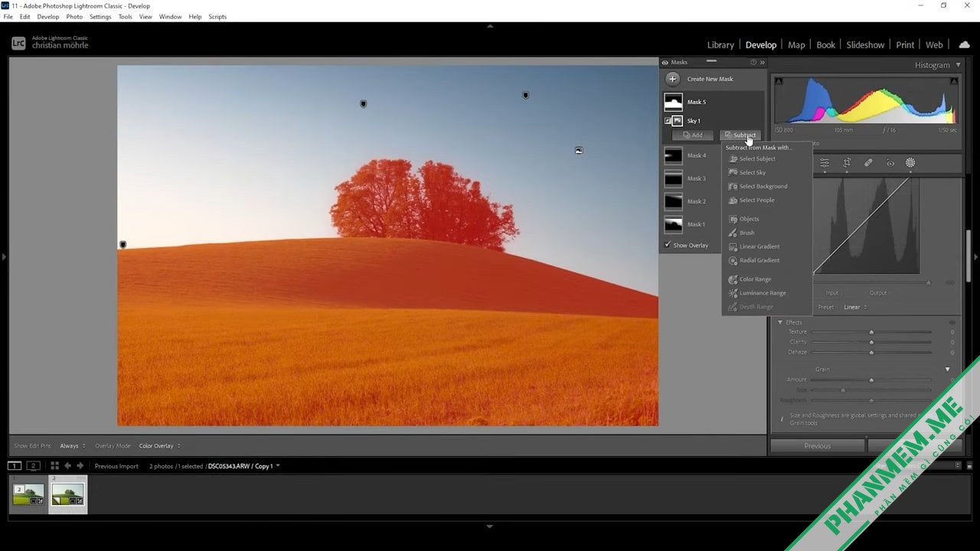Image resolution: width=980 pixels, height=551 pixels.
Task: Click the Add button under Sky 1
Action: tap(692, 135)
